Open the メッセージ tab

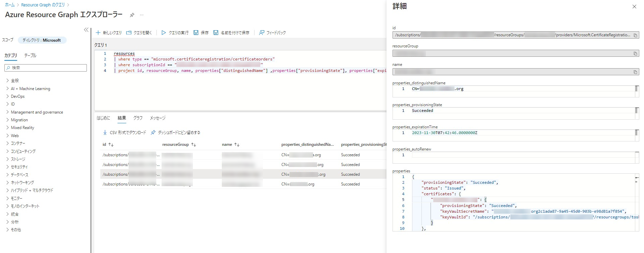pos(158,118)
